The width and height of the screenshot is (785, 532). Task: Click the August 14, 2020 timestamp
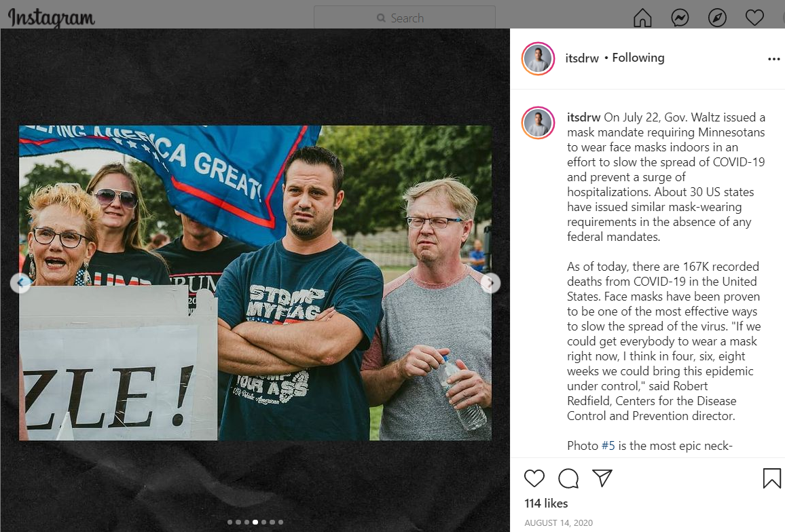pos(558,522)
